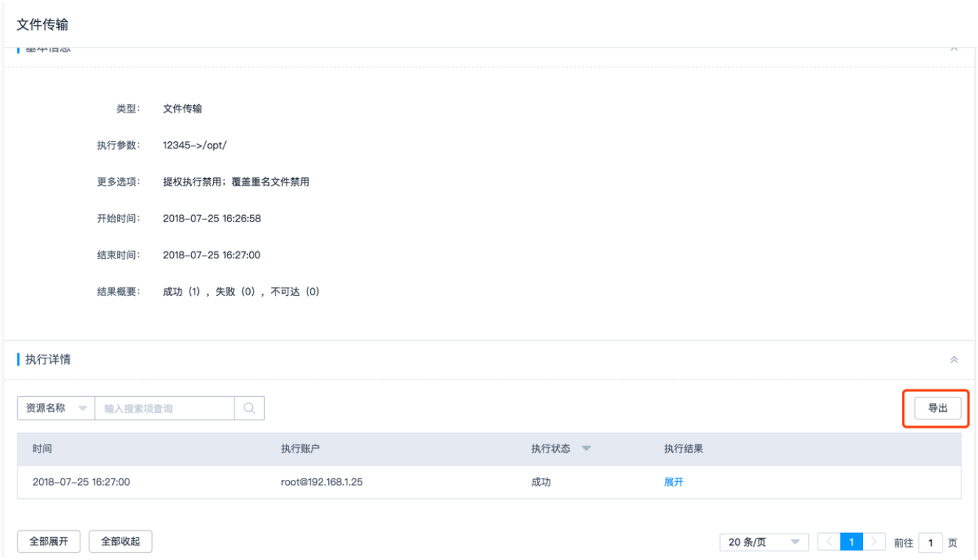Click the start time 2018-07-25 16:26:58
This screenshot has width=978, height=560.
click(212, 219)
